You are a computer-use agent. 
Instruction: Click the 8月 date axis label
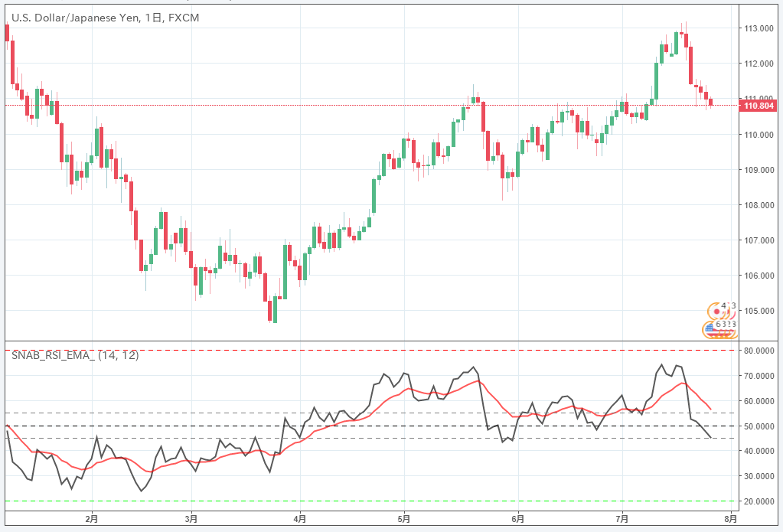click(x=730, y=519)
